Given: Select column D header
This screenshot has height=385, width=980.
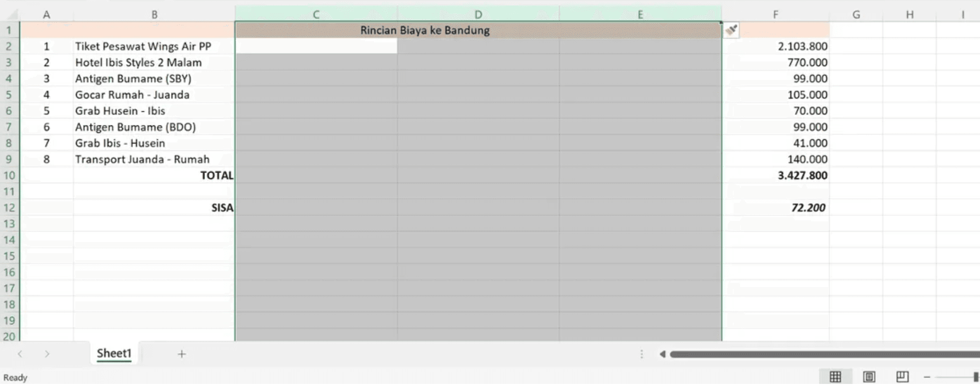Looking at the screenshot, I should pyautogui.click(x=478, y=14).
